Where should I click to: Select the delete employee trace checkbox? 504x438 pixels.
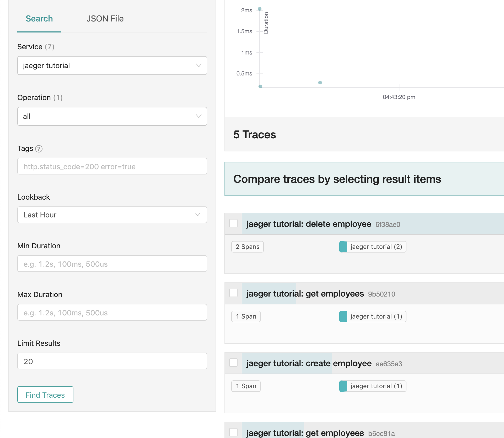233,223
